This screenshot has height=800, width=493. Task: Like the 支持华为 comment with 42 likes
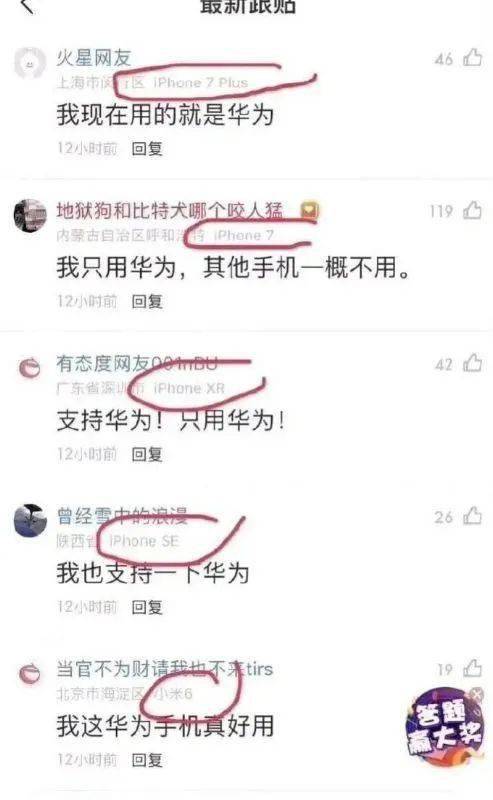[473, 363]
